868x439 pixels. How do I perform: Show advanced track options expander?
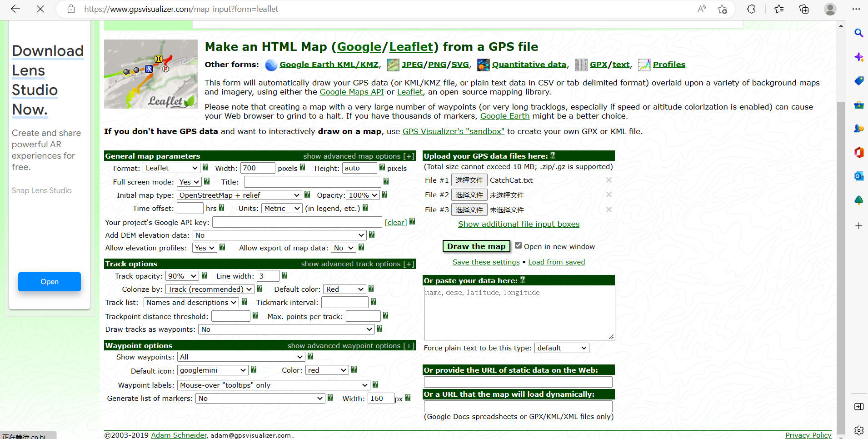tap(358, 264)
